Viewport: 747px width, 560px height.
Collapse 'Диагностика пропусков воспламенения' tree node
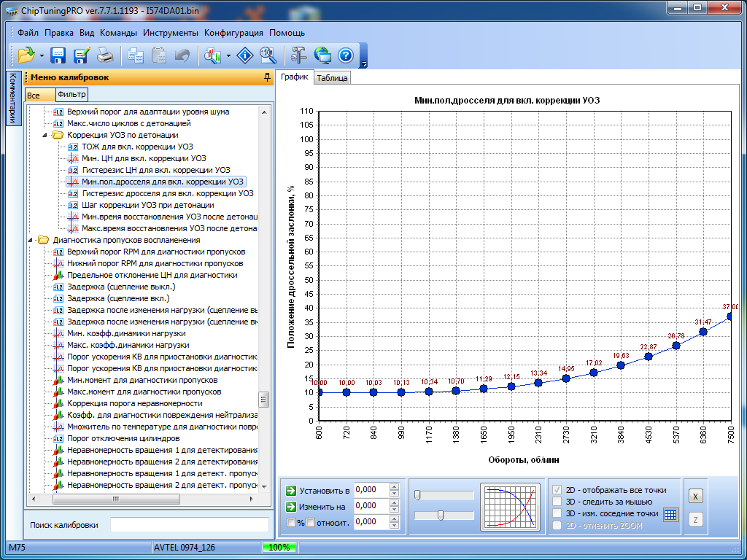tap(31, 240)
